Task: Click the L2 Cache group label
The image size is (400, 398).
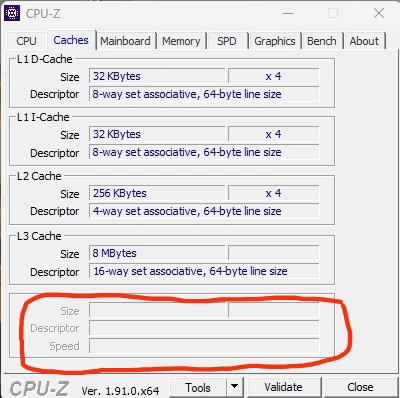Action: click(x=39, y=176)
